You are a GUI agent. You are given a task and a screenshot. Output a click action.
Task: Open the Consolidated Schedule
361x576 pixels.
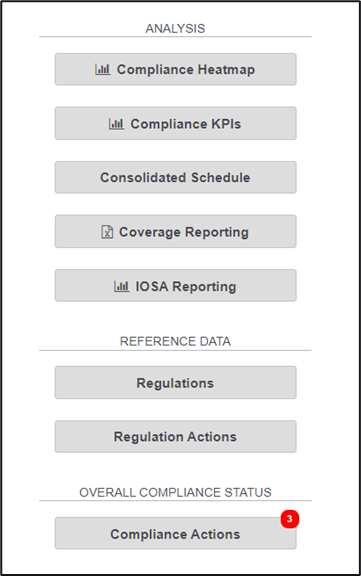[x=176, y=177]
